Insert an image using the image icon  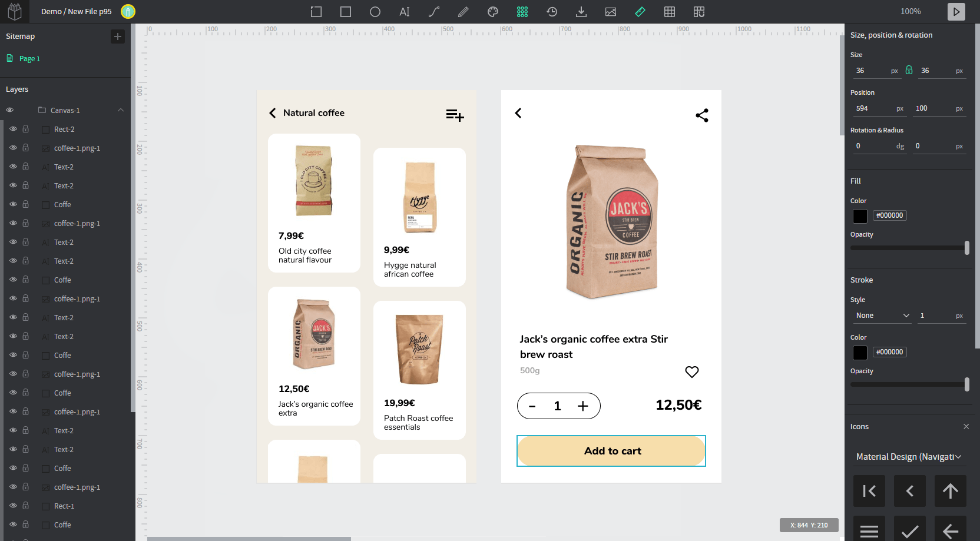pos(611,12)
